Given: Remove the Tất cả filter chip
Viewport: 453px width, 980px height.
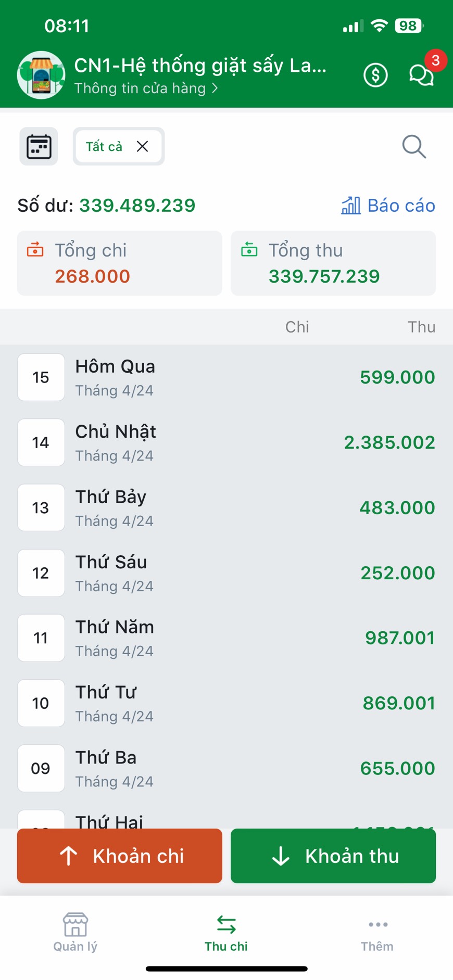Looking at the screenshot, I should click(x=142, y=146).
